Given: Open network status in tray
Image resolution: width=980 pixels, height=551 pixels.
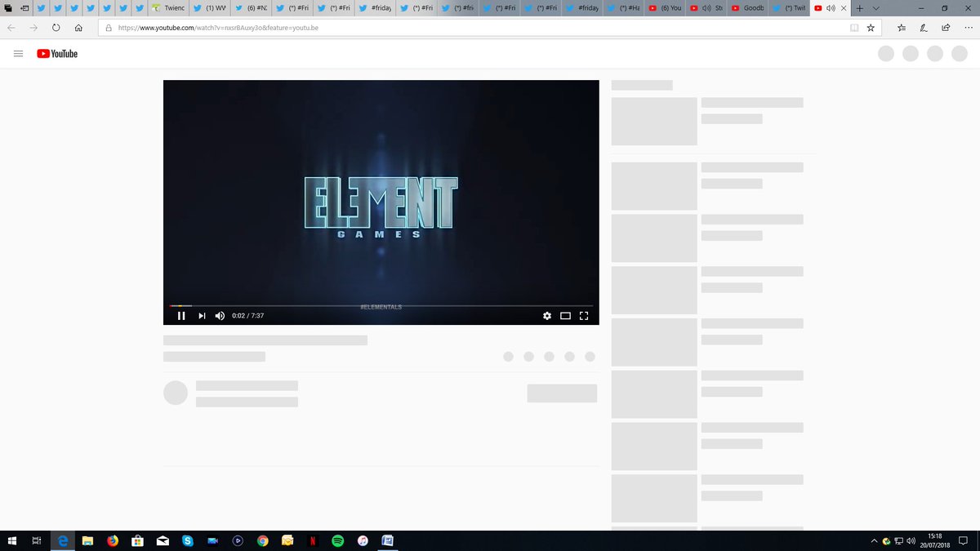Looking at the screenshot, I should click(x=898, y=541).
